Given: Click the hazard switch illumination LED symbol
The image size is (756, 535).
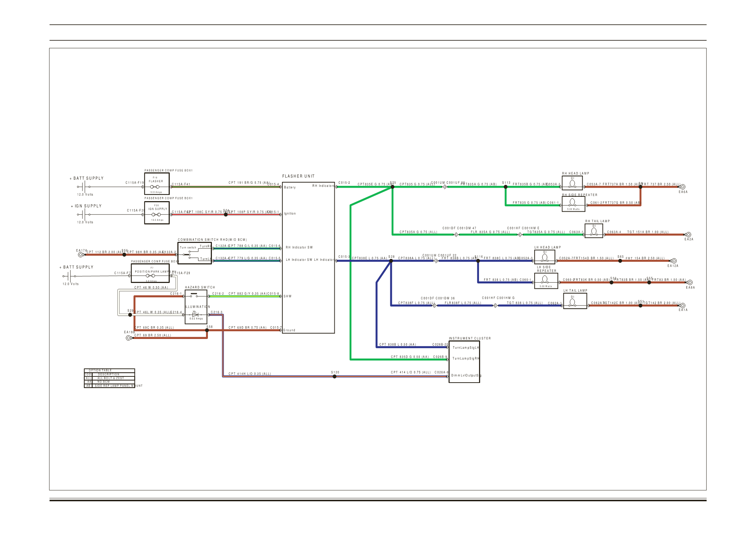Looking at the screenshot, I should [x=195, y=315].
